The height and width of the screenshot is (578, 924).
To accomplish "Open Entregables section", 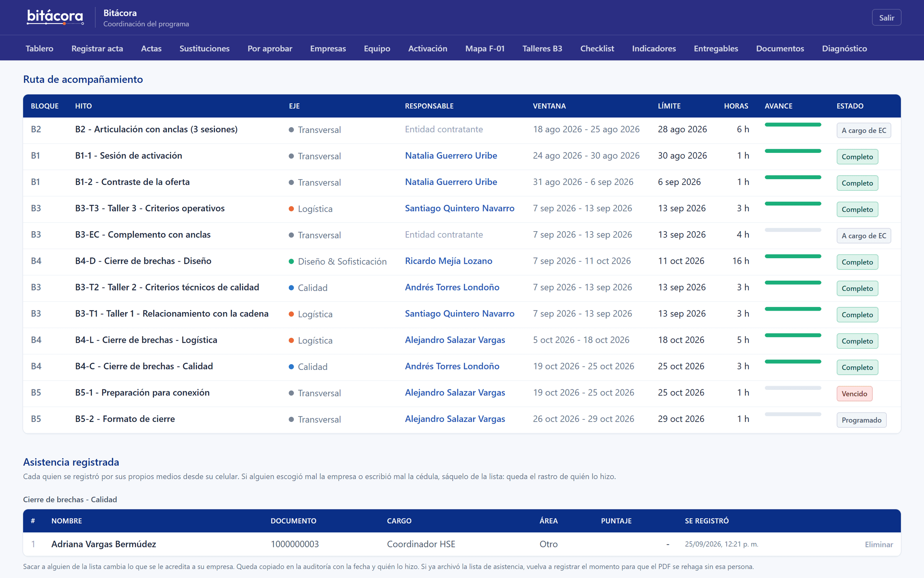I will (715, 48).
